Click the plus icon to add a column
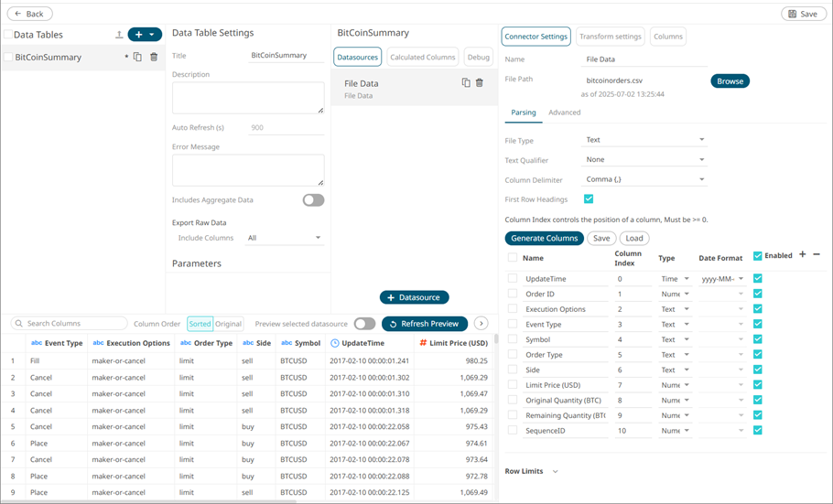The height and width of the screenshot is (504, 833). 803,255
